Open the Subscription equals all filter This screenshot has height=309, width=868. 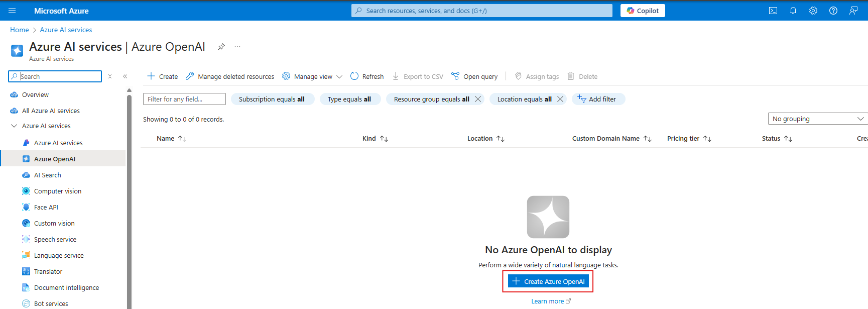click(272, 99)
